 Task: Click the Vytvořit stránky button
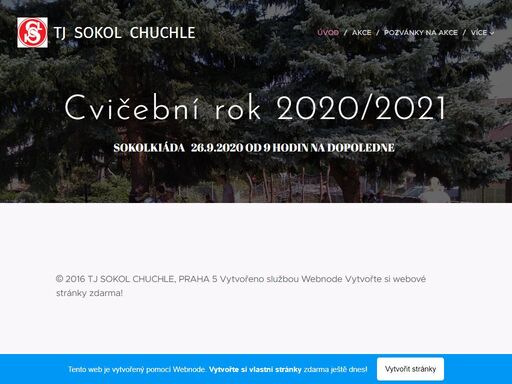(x=410, y=369)
